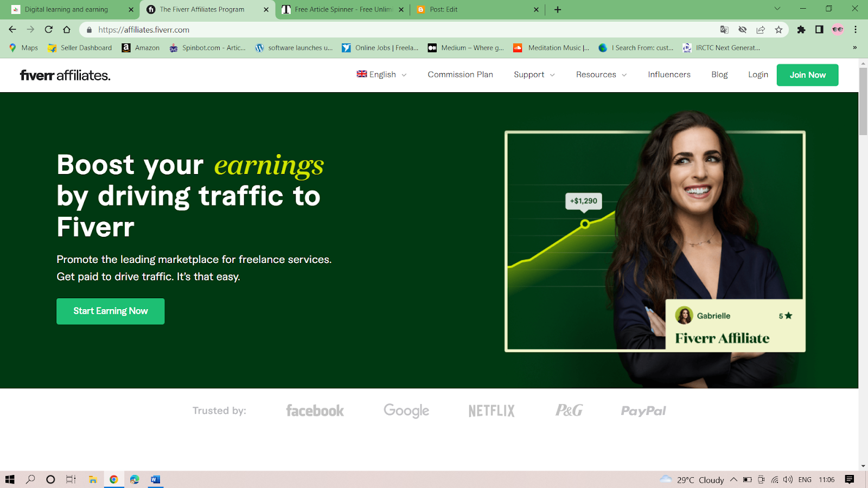868x488 pixels.
Task: Open the notification center icon
Action: 850,479
